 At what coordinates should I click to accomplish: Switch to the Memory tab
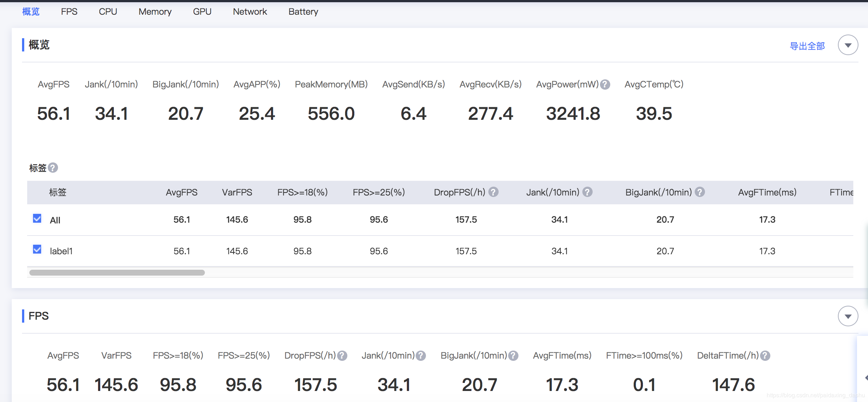click(x=155, y=12)
